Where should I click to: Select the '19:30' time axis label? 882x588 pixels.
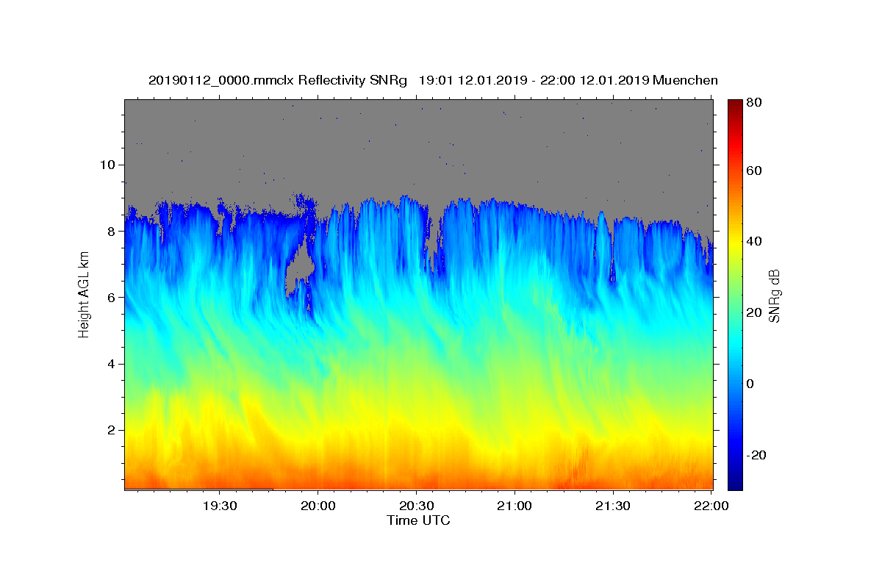220,506
